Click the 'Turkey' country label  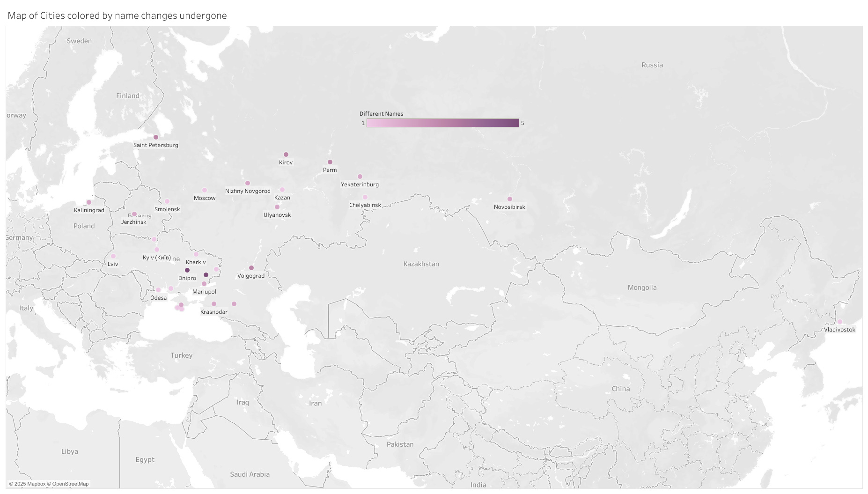tap(182, 355)
